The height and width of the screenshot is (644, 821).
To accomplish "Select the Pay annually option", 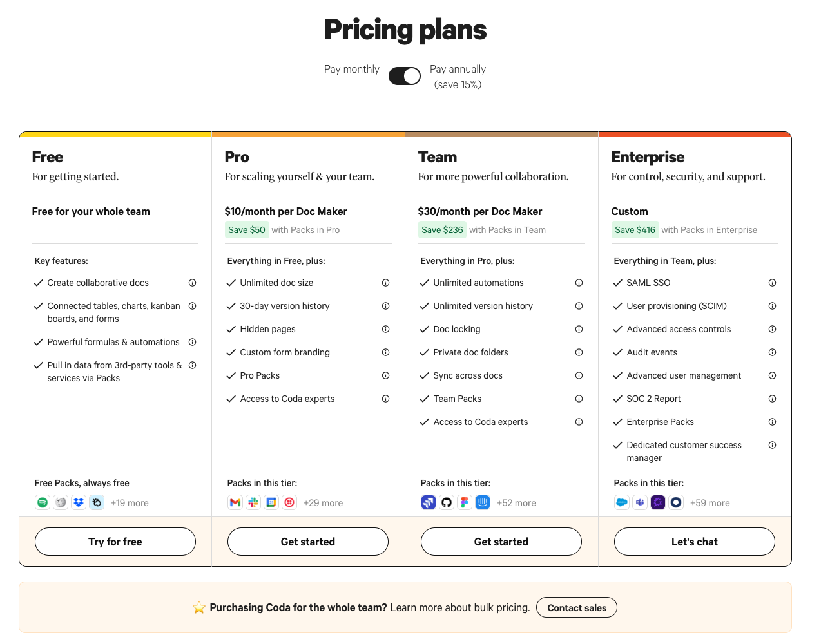I will pyautogui.click(x=458, y=70).
